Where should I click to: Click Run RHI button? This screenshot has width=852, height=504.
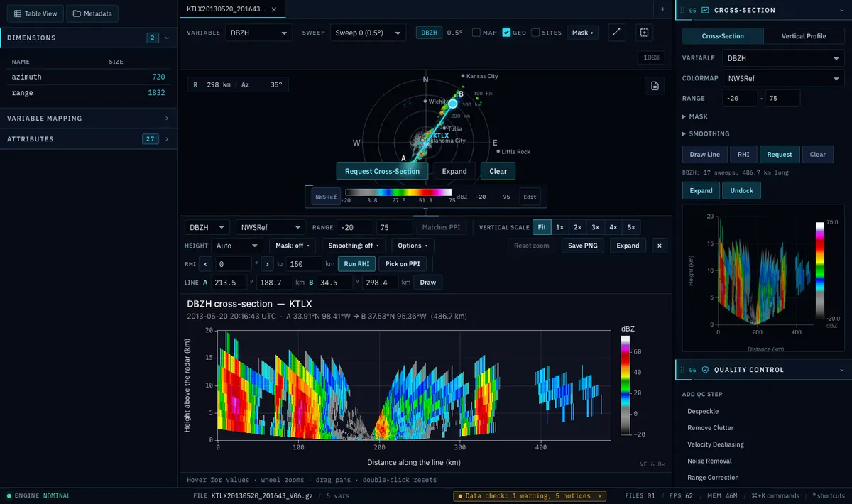(356, 264)
